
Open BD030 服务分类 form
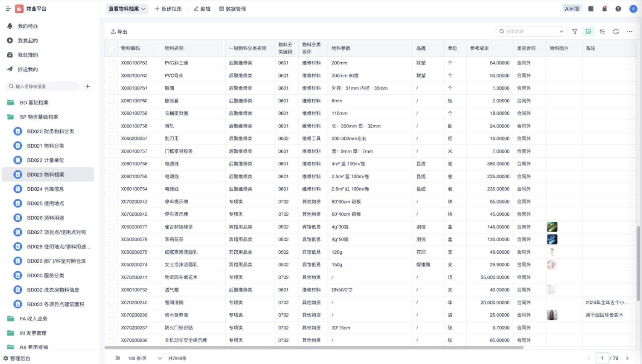[x=48, y=275]
